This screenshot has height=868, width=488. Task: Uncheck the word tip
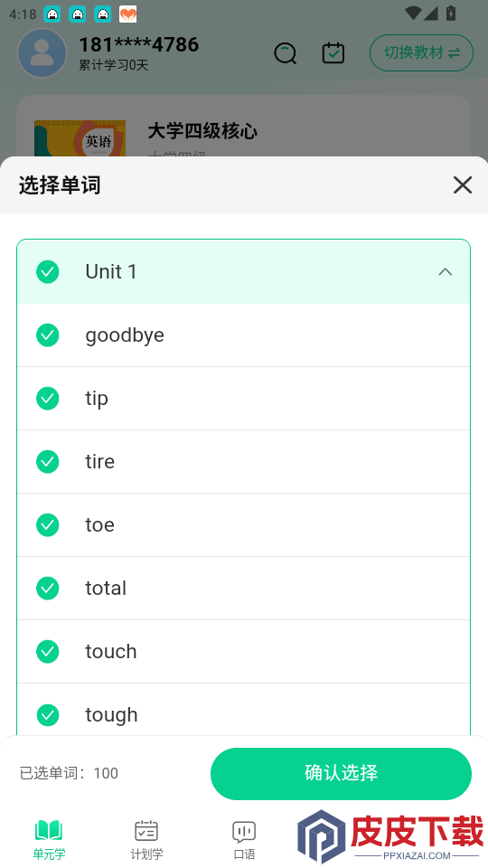(48, 398)
